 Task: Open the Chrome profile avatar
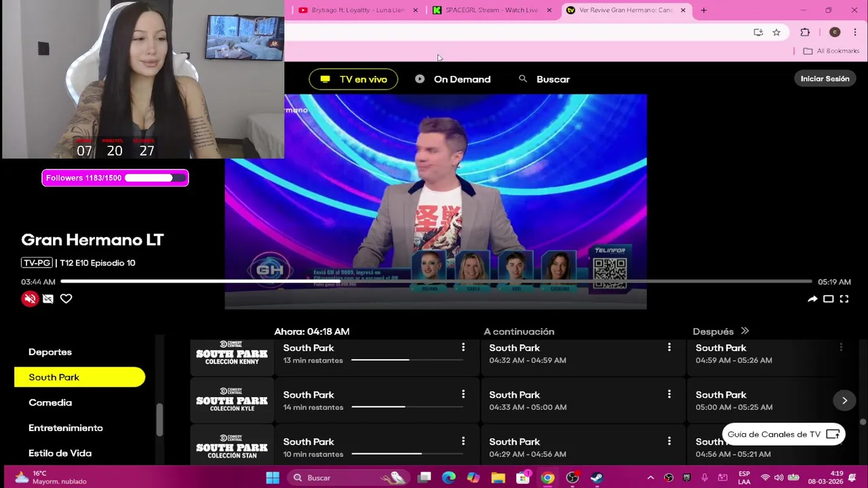pyautogui.click(x=835, y=32)
